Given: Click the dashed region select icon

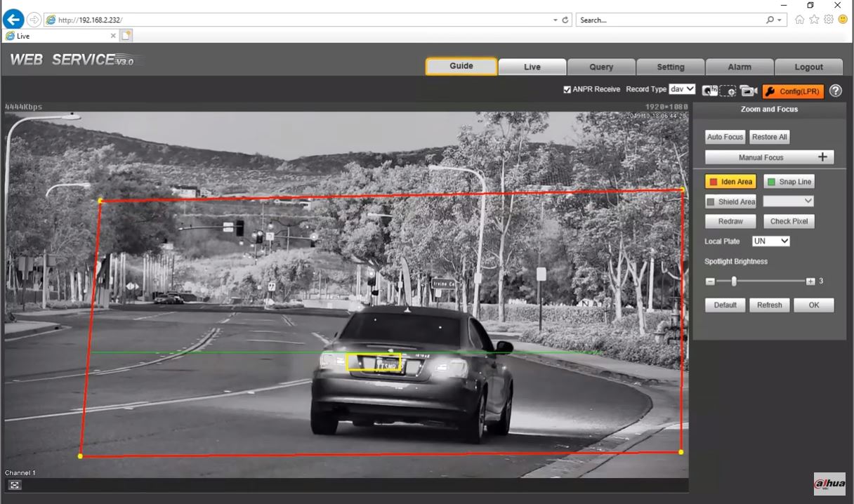Looking at the screenshot, I should point(728,91).
